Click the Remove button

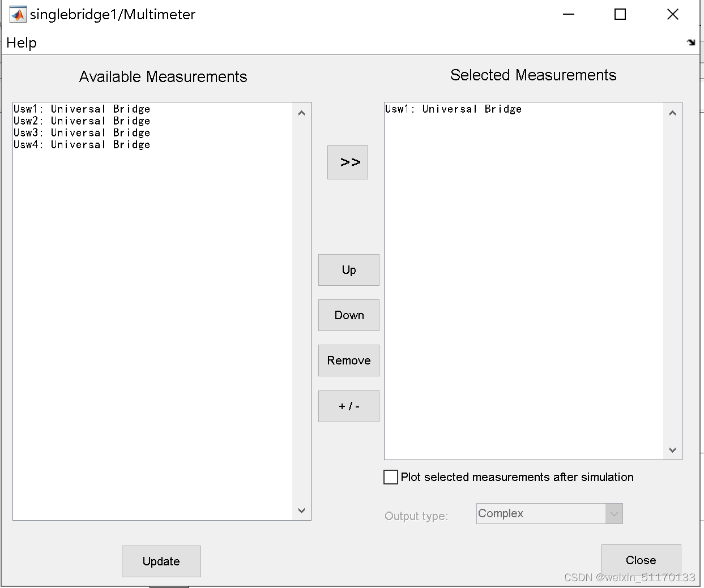[348, 360]
